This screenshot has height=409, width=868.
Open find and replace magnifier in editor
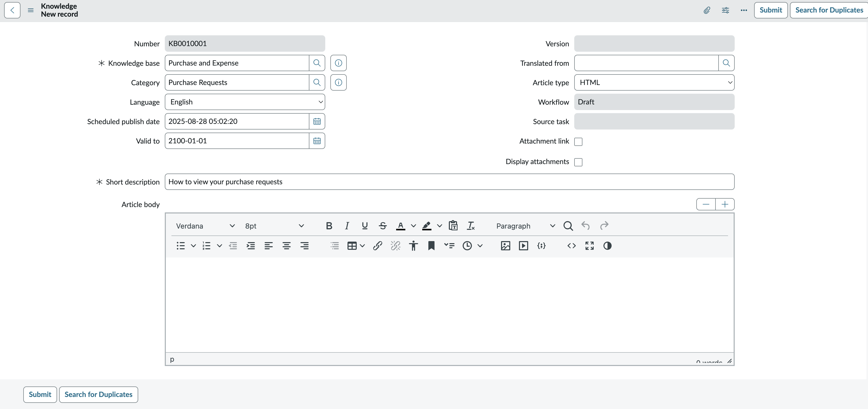tap(568, 226)
